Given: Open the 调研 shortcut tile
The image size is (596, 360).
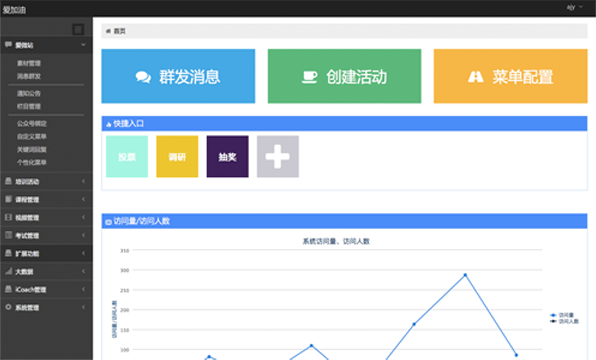Looking at the screenshot, I should pyautogui.click(x=177, y=157).
